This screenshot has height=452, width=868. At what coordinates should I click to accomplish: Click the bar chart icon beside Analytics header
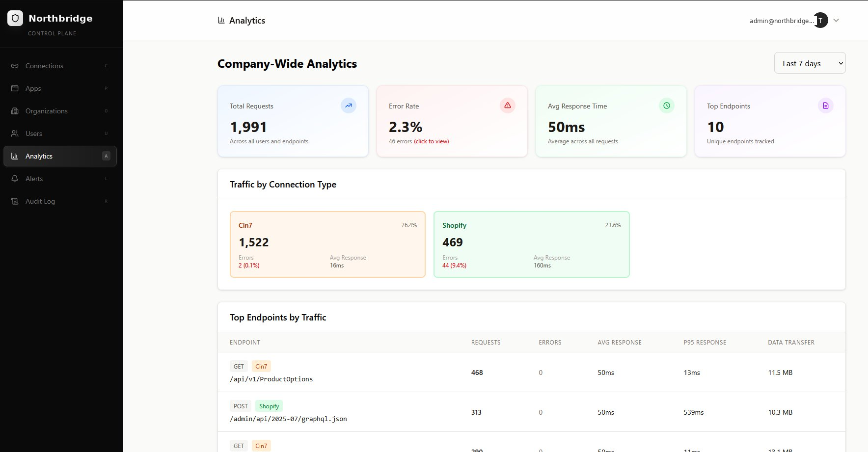tap(221, 20)
